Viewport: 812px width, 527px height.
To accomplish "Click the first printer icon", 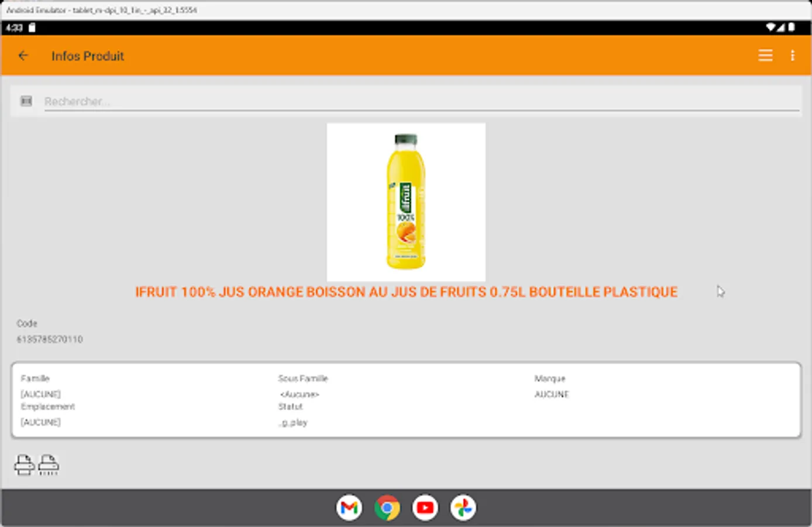I will point(24,465).
